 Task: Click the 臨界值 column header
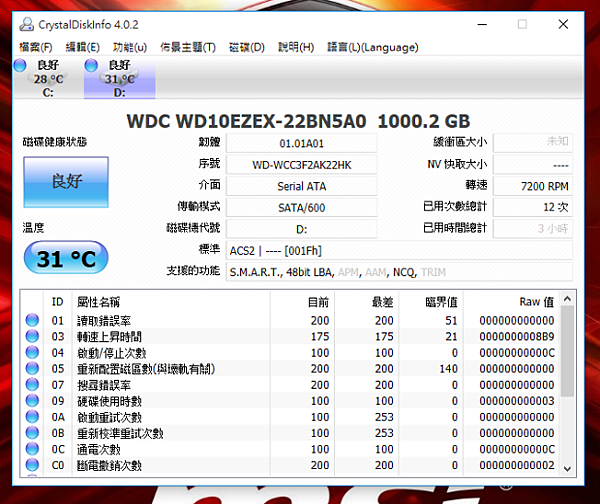click(431, 302)
